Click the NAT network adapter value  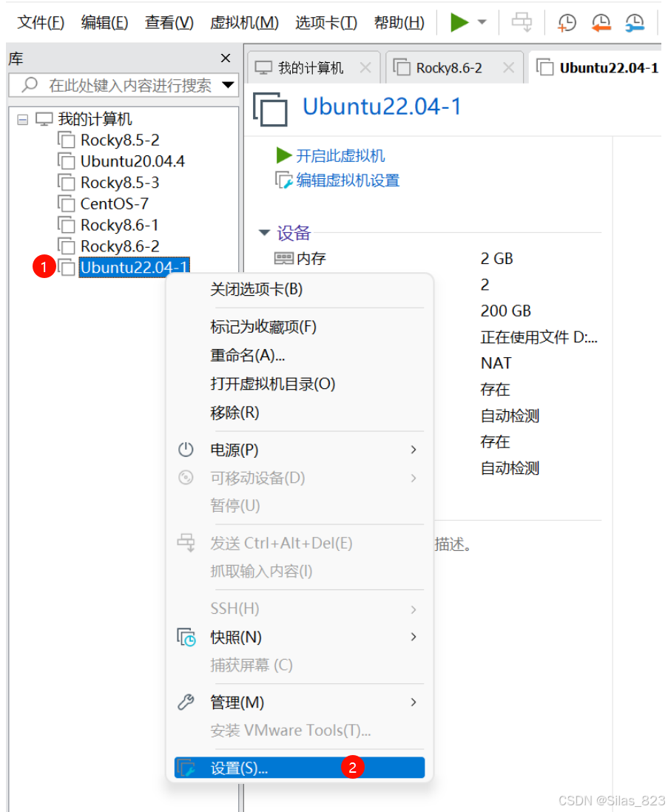point(496,363)
